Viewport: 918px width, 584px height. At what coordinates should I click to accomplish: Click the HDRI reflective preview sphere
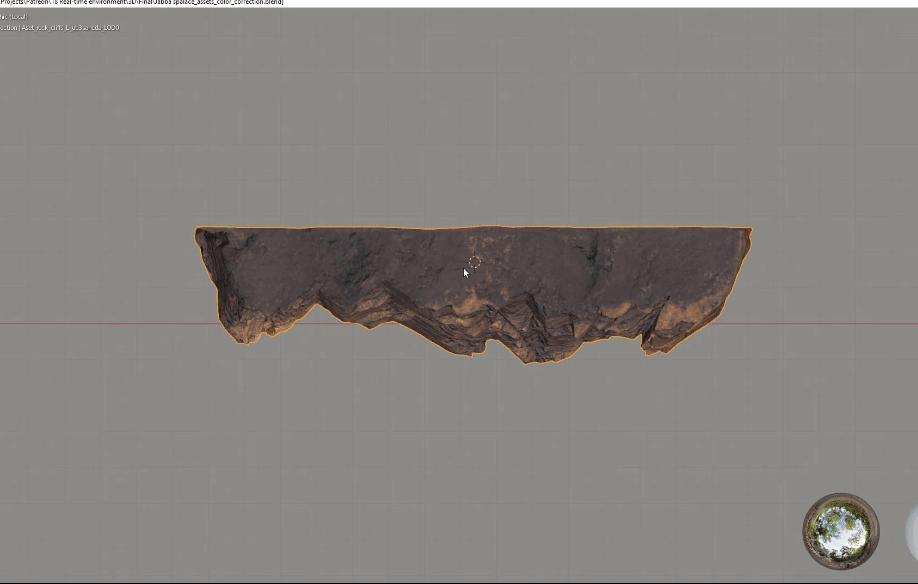point(841,531)
